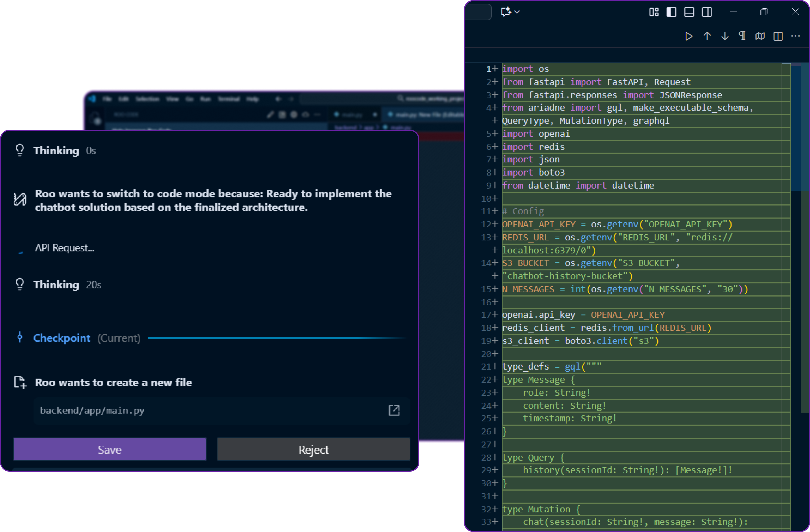The width and height of the screenshot is (810, 532).
Task: Expand the Thinking 20s section
Action: click(57, 284)
